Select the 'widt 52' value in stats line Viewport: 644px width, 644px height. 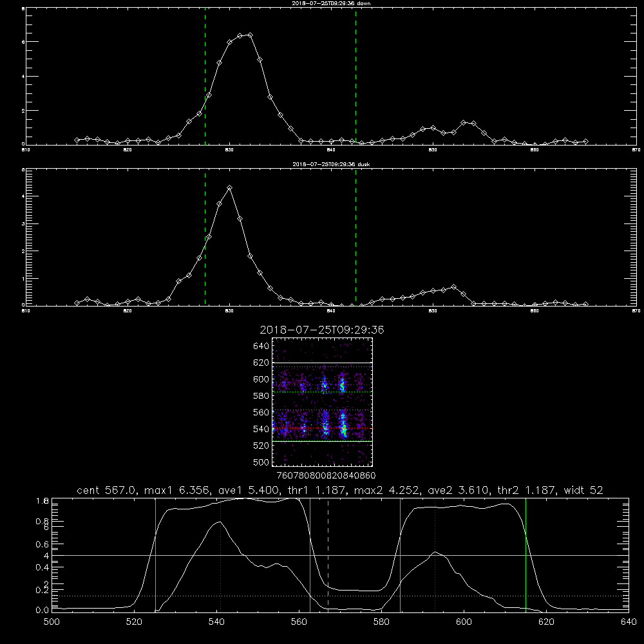583,490
